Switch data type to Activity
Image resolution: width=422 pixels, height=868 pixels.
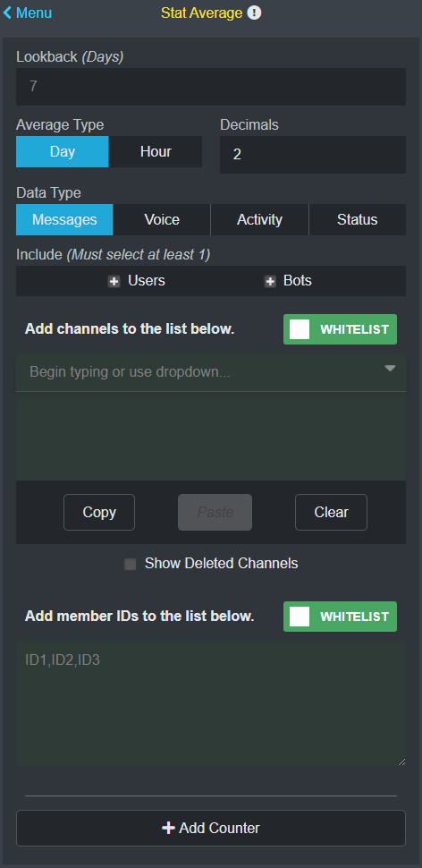(259, 220)
